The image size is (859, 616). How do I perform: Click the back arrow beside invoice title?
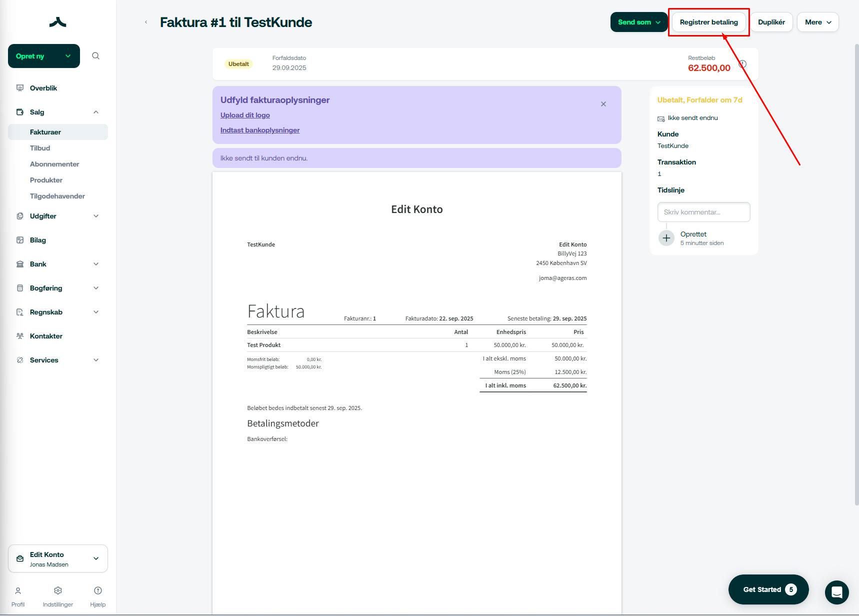click(146, 22)
